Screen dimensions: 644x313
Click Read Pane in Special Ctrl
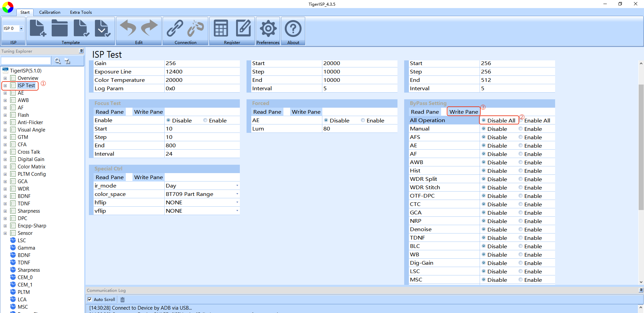pos(110,177)
